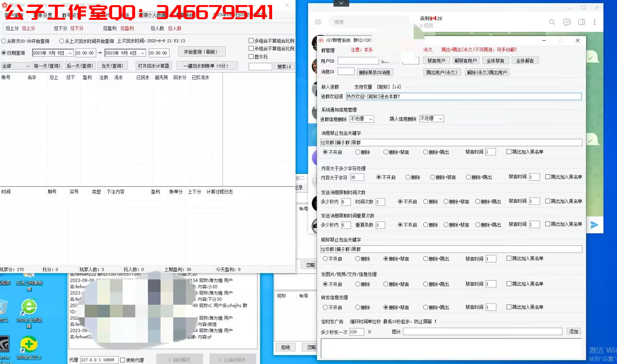Enable the 显示托 checkbox
This screenshot has width=617, height=364.
click(251, 57)
